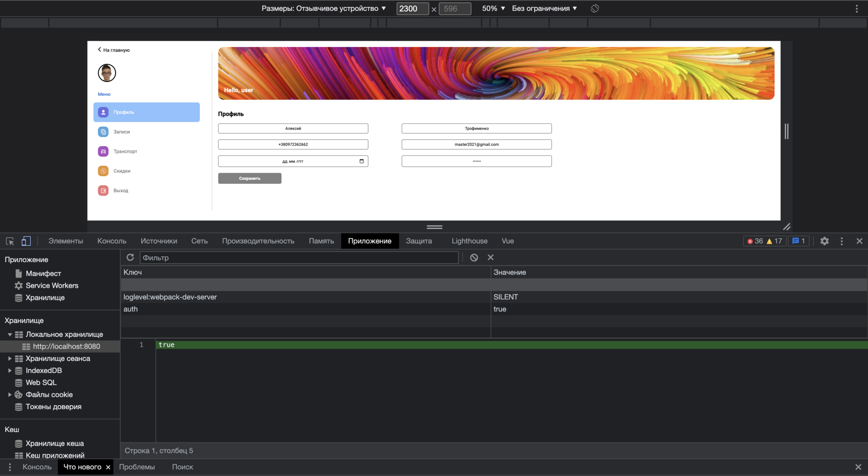Switch to the Источники tab
868x476 pixels.
159,241
